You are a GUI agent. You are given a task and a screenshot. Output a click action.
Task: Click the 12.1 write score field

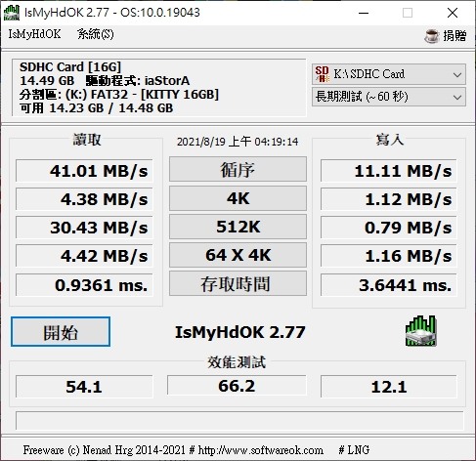pyautogui.click(x=389, y=387)
